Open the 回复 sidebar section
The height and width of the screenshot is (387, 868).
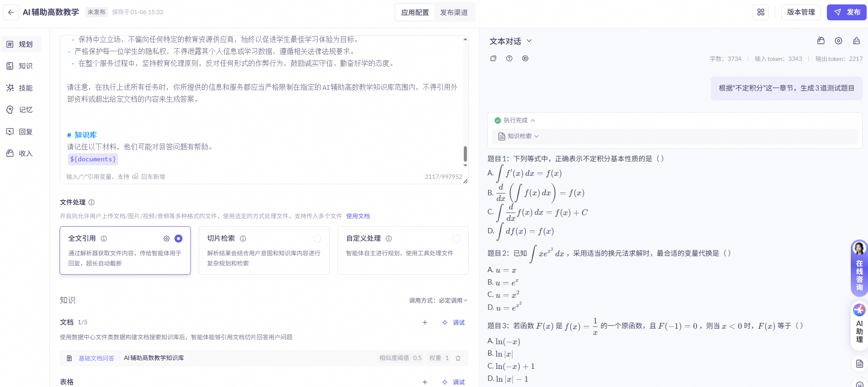[x=21, y=132]
